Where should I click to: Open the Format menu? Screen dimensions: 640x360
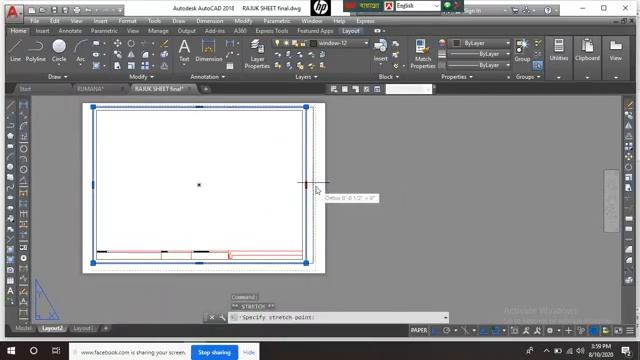127,21
